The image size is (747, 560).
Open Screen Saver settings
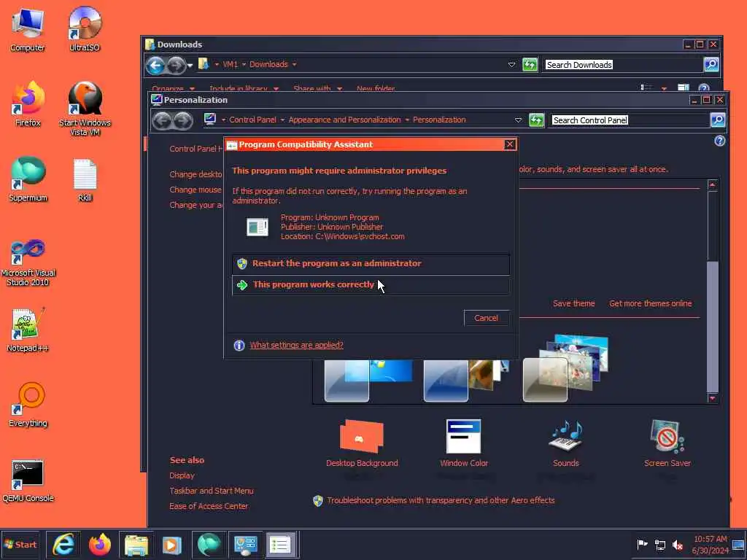pyautogui.click(x=667, y=443)
